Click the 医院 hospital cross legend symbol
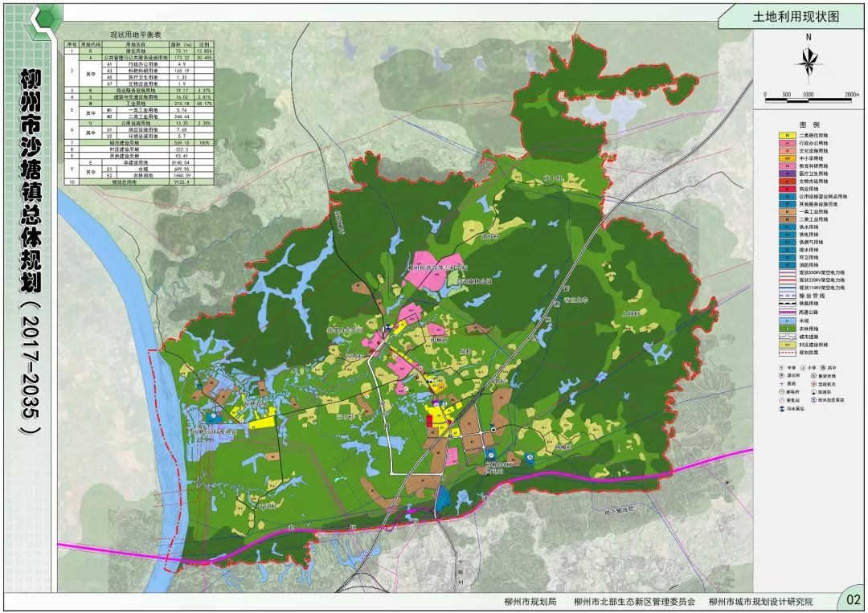The image size is (868, 613). (782, 383)
